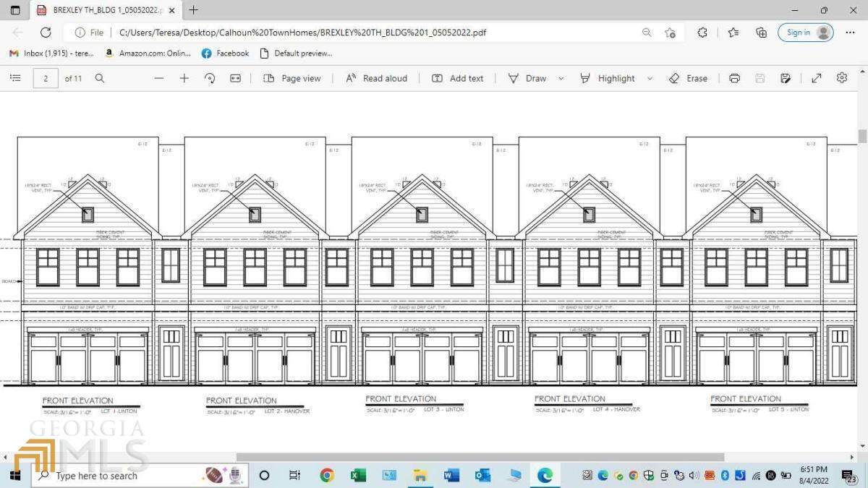
Task: Open Excel from the taskbar
Action: click(x=358, y=475)
